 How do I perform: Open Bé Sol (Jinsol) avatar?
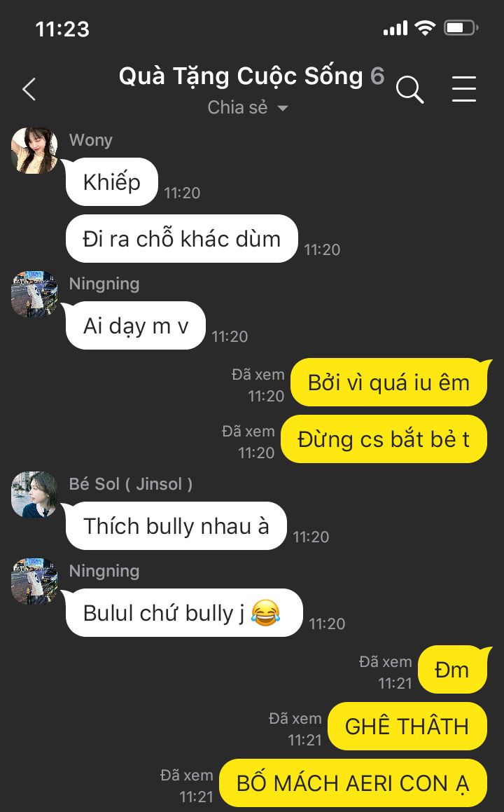point(34,494)
